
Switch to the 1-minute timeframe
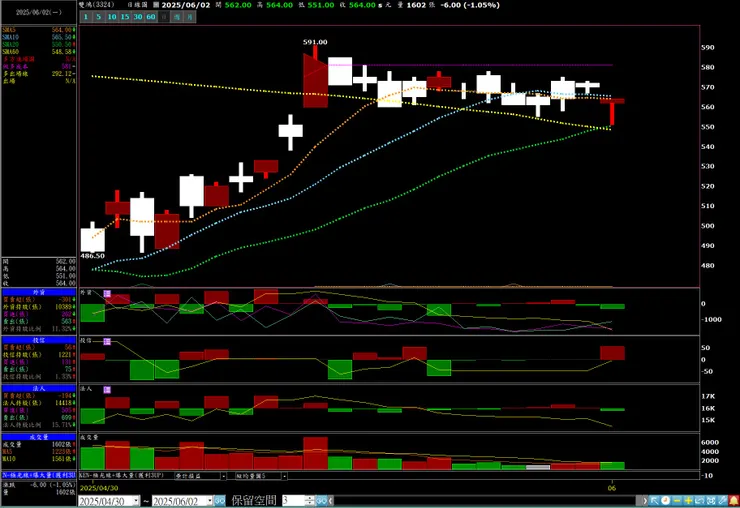point(86,17)
